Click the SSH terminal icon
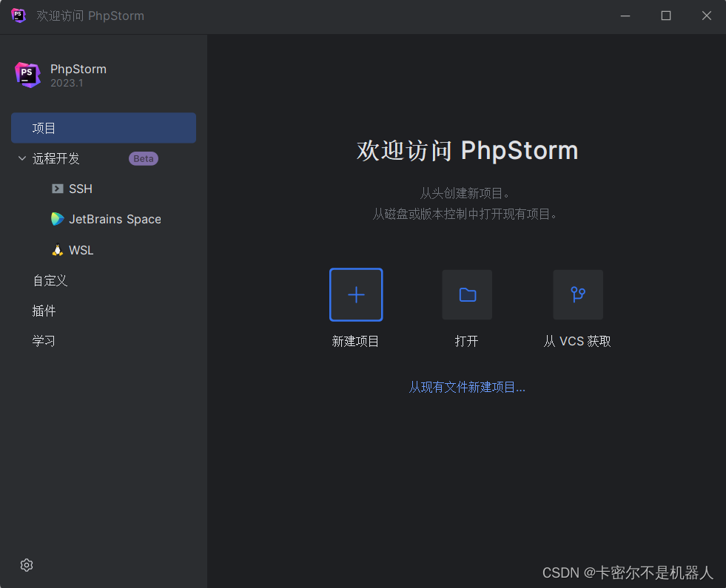726x588 pixels. (x=58, y=189)
